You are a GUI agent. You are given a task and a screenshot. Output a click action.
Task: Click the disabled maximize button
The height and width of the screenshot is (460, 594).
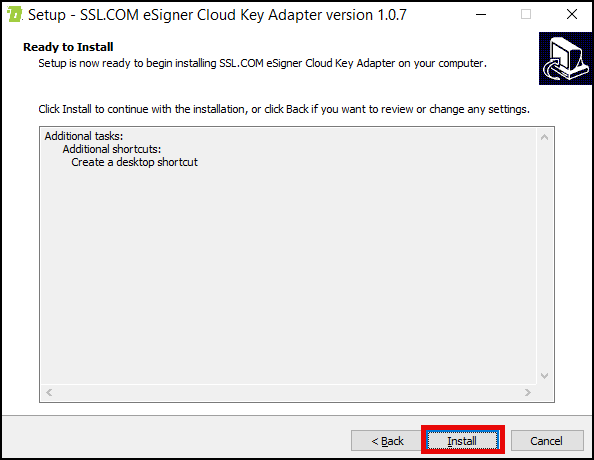pyautogui.click(x=526, y=15)
